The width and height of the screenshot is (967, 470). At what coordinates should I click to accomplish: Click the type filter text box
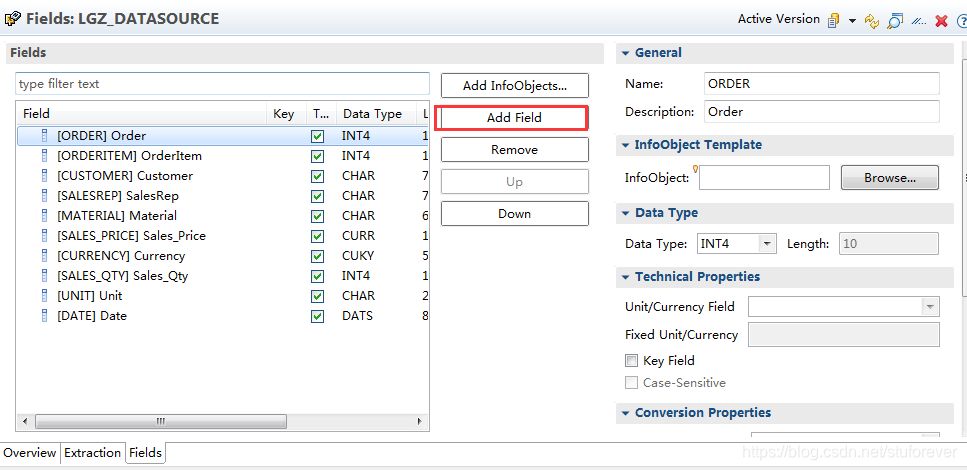point(222,83)
